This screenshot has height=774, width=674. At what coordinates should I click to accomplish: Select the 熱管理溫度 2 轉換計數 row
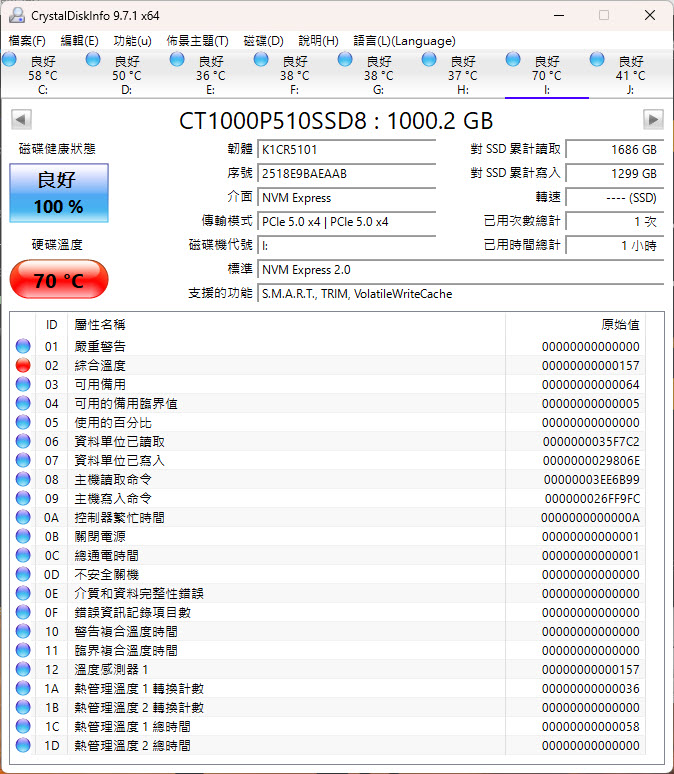328,707
